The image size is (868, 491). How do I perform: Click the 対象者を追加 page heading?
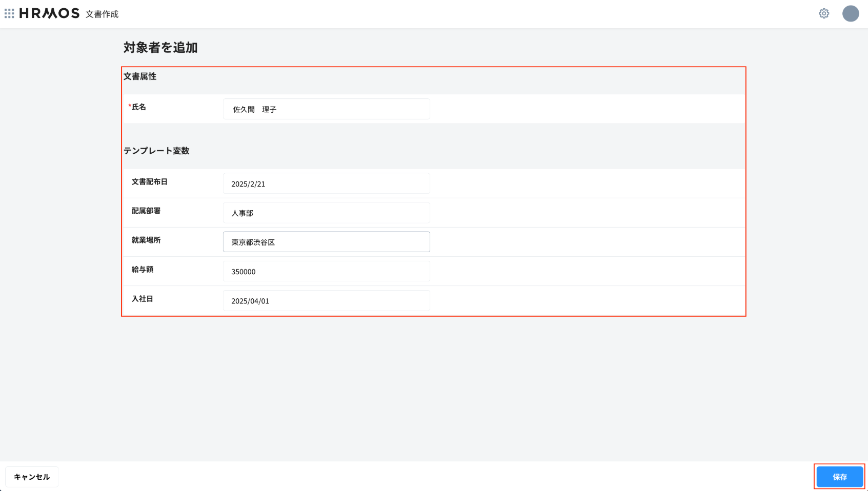pos(160,48)
